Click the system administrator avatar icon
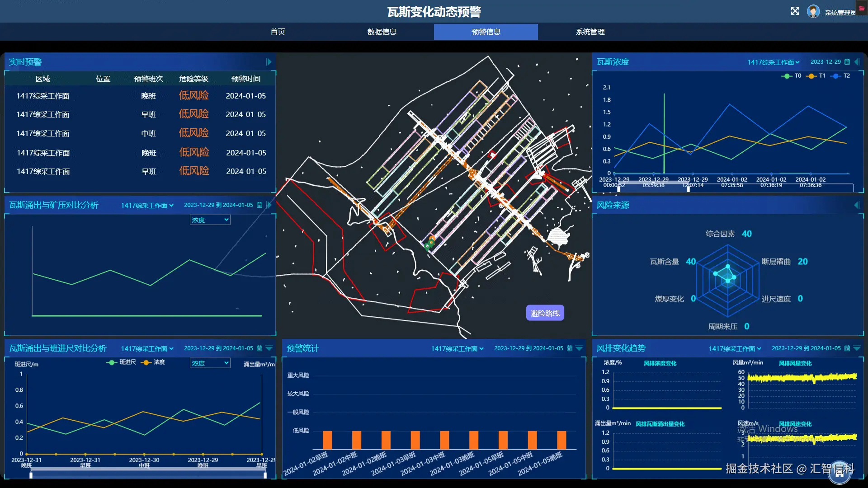Viewport: 868px width, 488px height. point(813,12)
